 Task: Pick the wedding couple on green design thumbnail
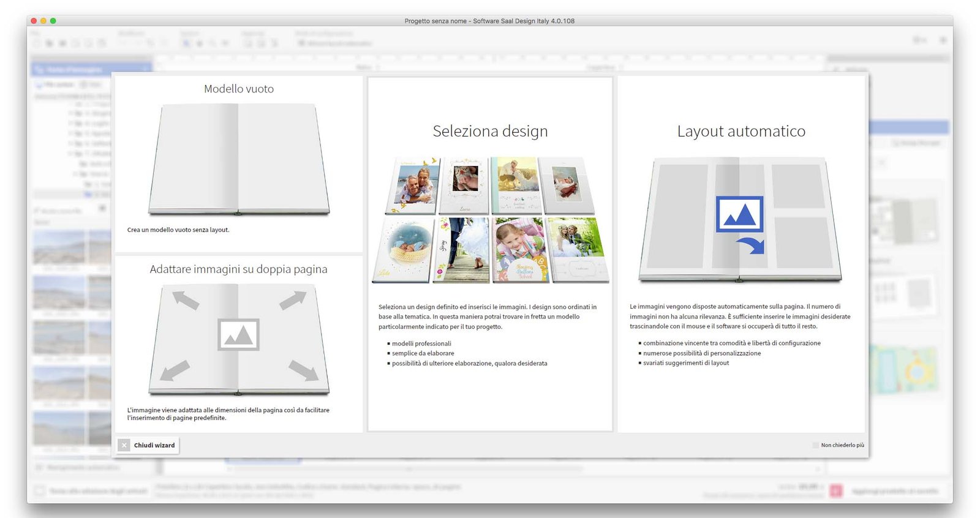tap(577, 250)
